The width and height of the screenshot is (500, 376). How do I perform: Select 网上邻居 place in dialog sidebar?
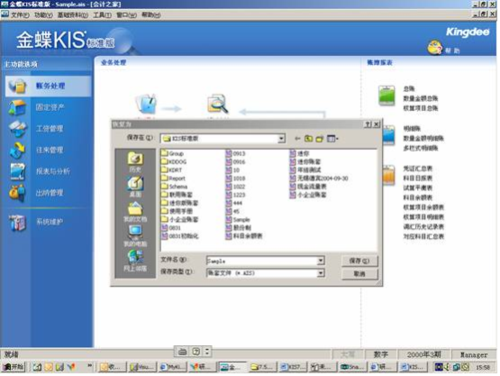coord(135,261)
